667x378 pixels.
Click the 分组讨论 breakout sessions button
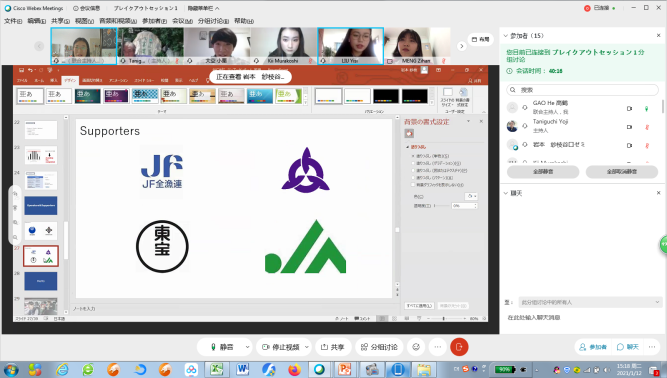click(379, 347)
